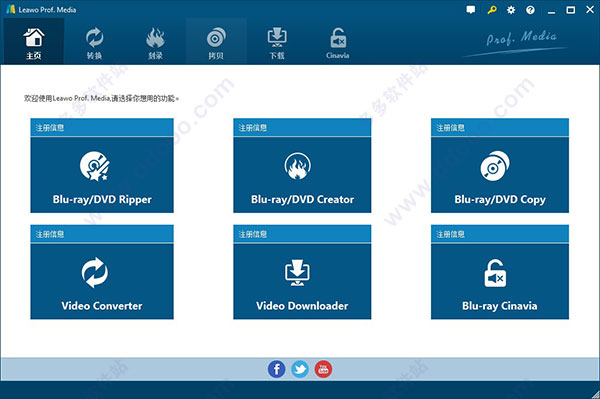Open the Facebook social icon
Image resolution: width=600 pixels, height=399 pixels.
(276, 369)
